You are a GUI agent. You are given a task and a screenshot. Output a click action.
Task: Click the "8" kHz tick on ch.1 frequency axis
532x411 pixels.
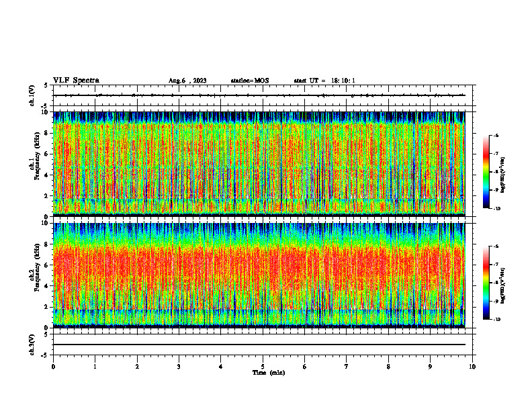tap(47, 133)
